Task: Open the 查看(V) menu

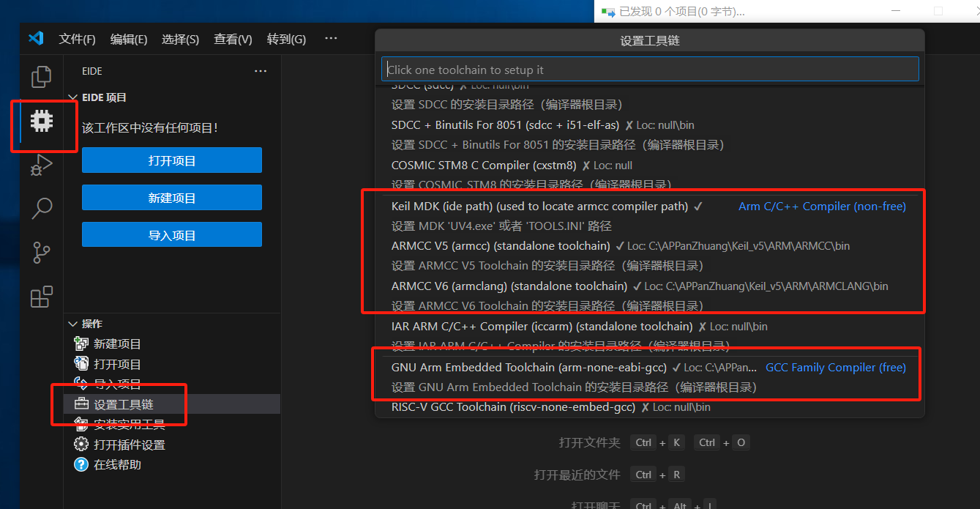Action: coord(233,39)
